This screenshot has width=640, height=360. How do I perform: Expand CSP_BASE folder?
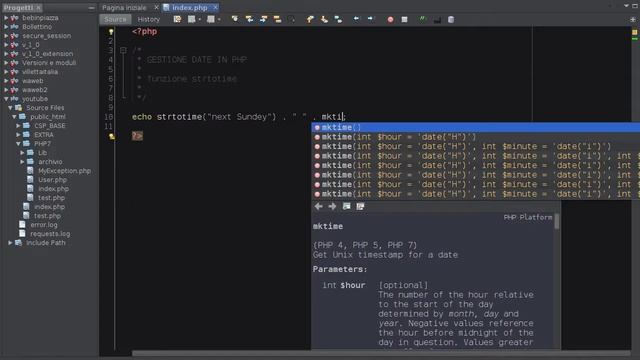click(18, 126)
